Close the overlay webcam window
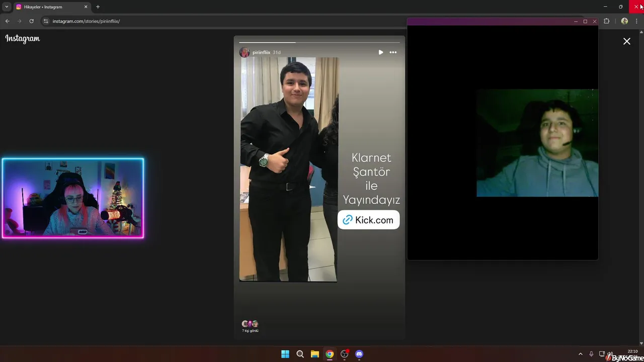Viewport: 644px width, 362px height. 595,22
